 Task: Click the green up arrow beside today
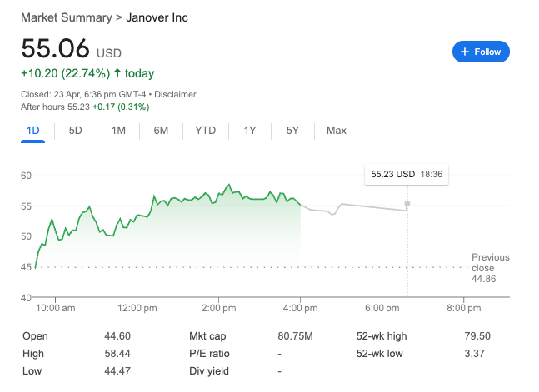tap(117, 72)
